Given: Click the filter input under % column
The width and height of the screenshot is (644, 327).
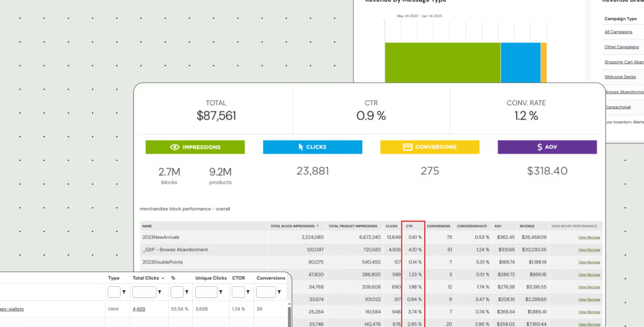Looking at the screenshot, I should click(177, 292).
